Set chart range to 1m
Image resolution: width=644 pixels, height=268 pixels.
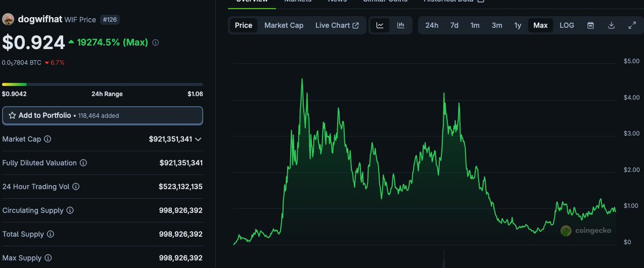[x=475, y=25]
